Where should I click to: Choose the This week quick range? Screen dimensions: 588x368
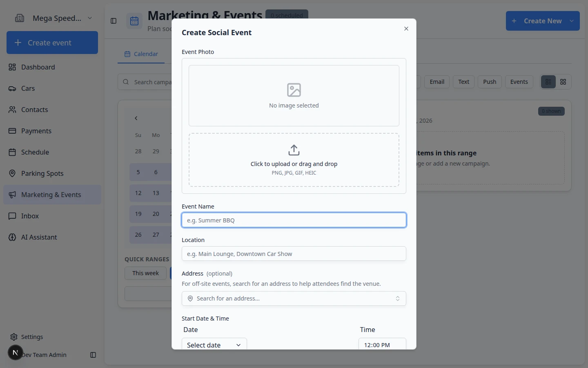145,273
